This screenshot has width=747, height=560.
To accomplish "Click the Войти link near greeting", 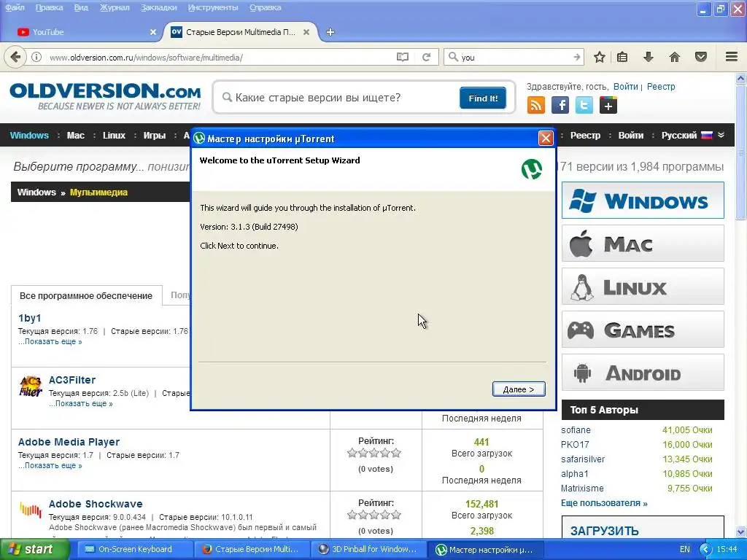I will pyautogui.click(x=625, y=87).
